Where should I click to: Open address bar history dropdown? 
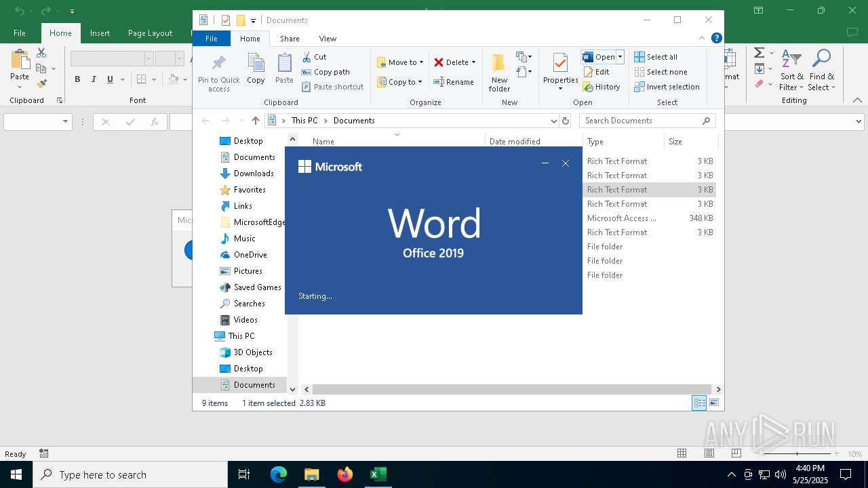[x=553, y=121]
